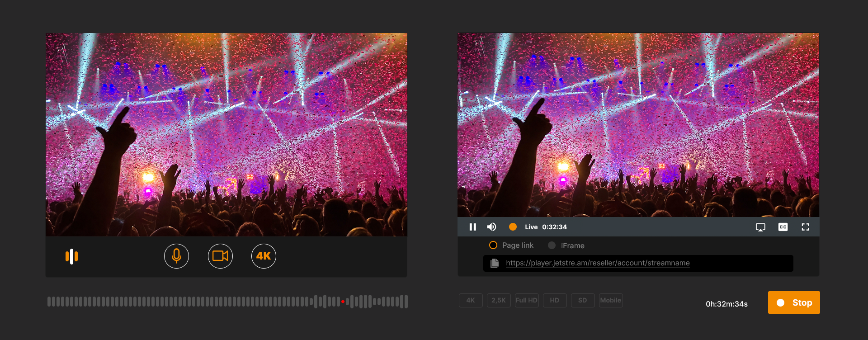
Task: Switch to Full HD quality
Action: (527, 300)
